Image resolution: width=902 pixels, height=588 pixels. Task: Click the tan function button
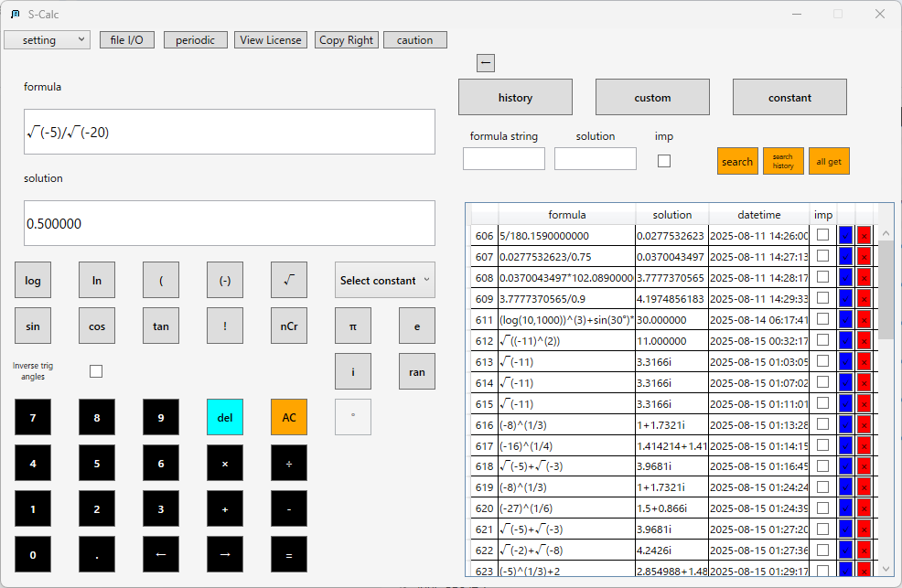161,326
